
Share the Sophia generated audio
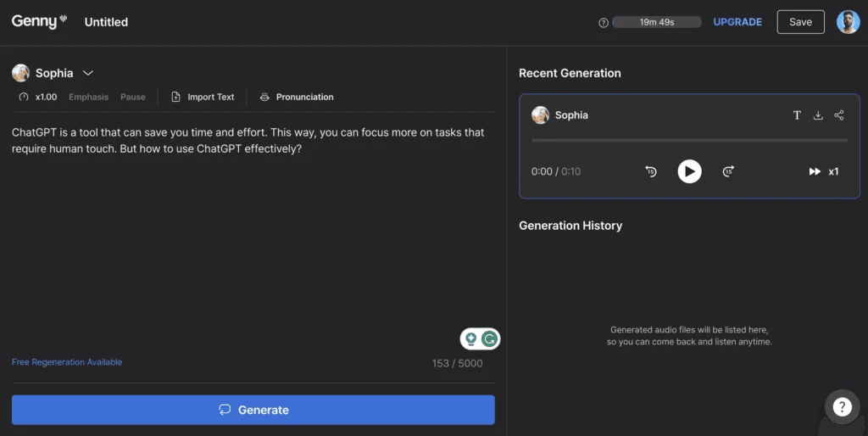[x=839, y=115]
